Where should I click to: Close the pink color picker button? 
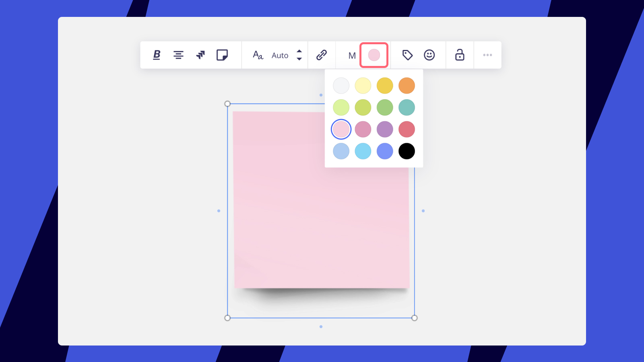coord(374,55)
